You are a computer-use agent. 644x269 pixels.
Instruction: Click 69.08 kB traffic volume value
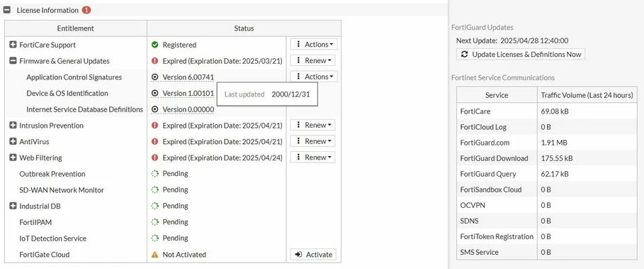(555, 111)
